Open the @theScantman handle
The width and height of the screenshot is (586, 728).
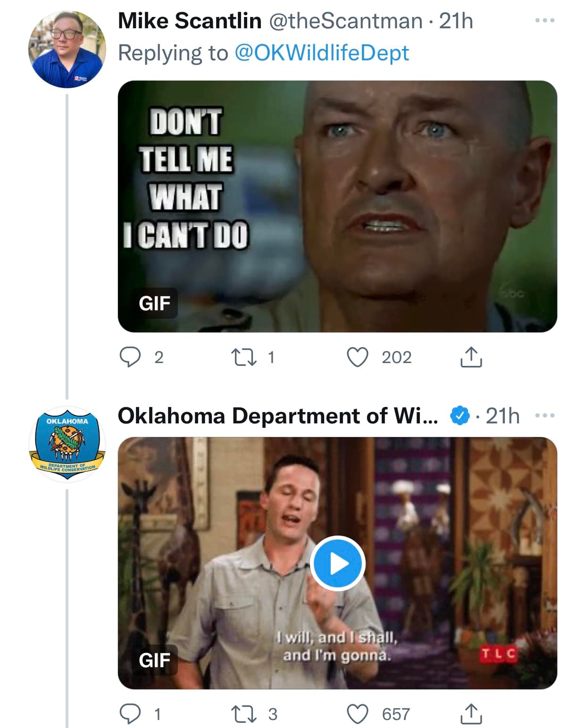pyautogui.click(x=345, y=21)
